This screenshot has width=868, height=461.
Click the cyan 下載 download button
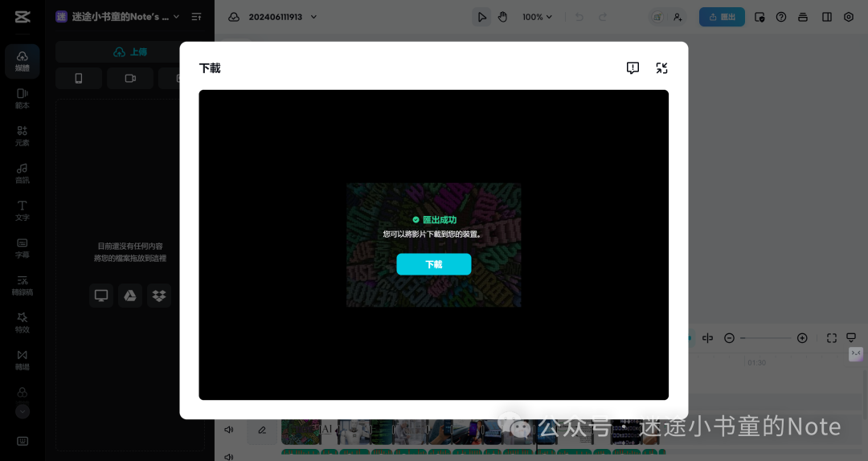coord(434,264)
